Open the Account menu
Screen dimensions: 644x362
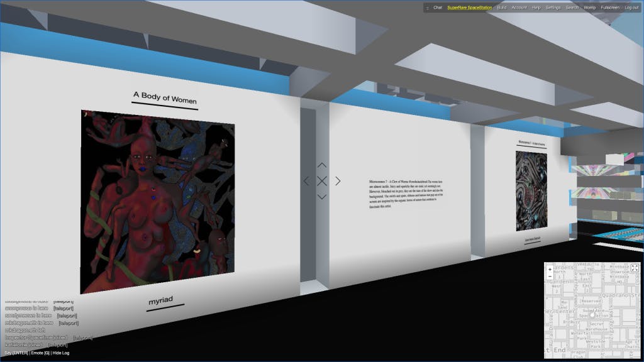tap(519, 8)
